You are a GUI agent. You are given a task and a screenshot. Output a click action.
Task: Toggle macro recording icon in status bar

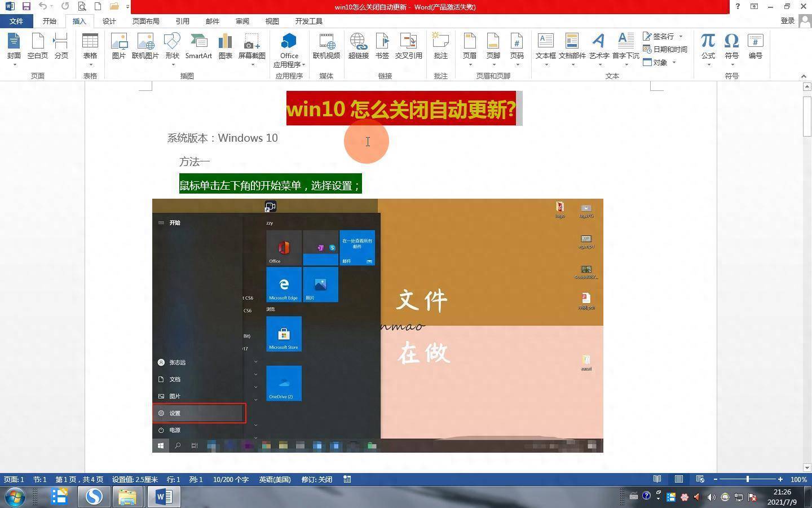click(347, 479)
